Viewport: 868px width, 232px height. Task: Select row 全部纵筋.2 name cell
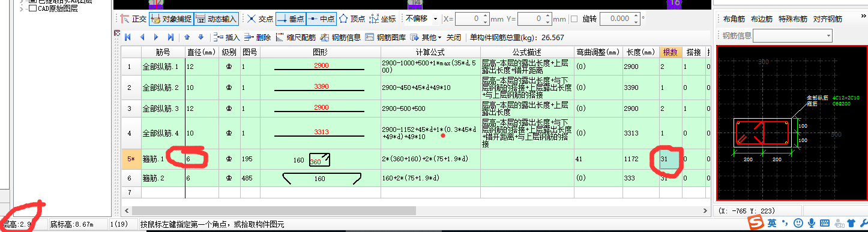pyautogui.click(x=163, y=88)
